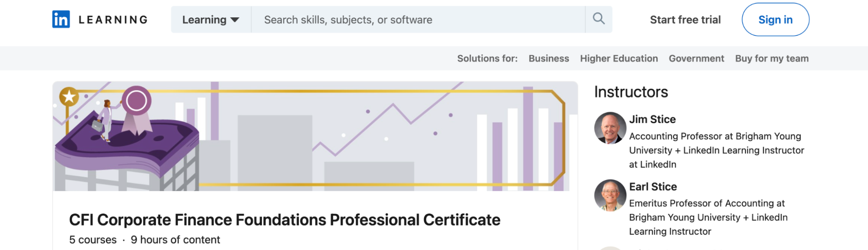The height and width of the screenshot is (250, 868).
Task: Click the search magnifying glass icon
Action: pos(600,19)
